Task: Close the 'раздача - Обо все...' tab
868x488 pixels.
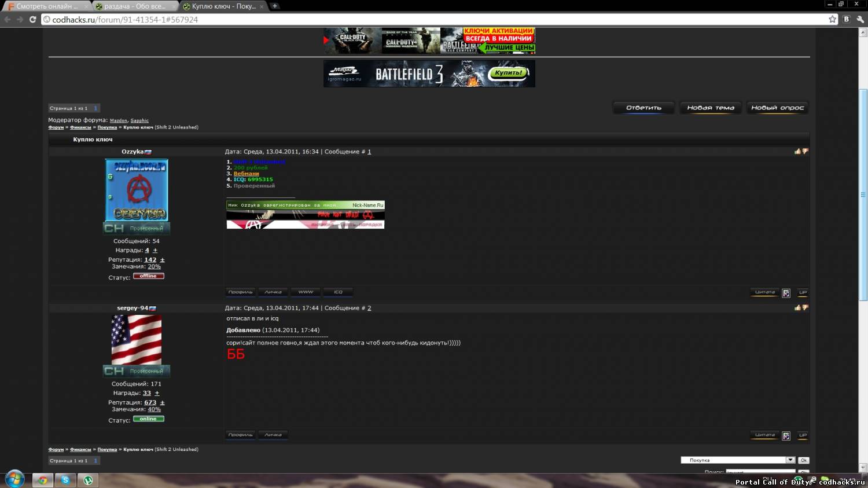Action: coord(175,6)
